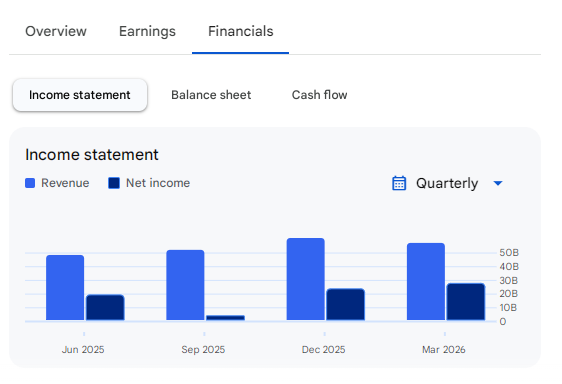Image resolution: width=562 pixels, height=384 pixels.
Task: Click the 50B y-axis value
Action: [509, 253]
